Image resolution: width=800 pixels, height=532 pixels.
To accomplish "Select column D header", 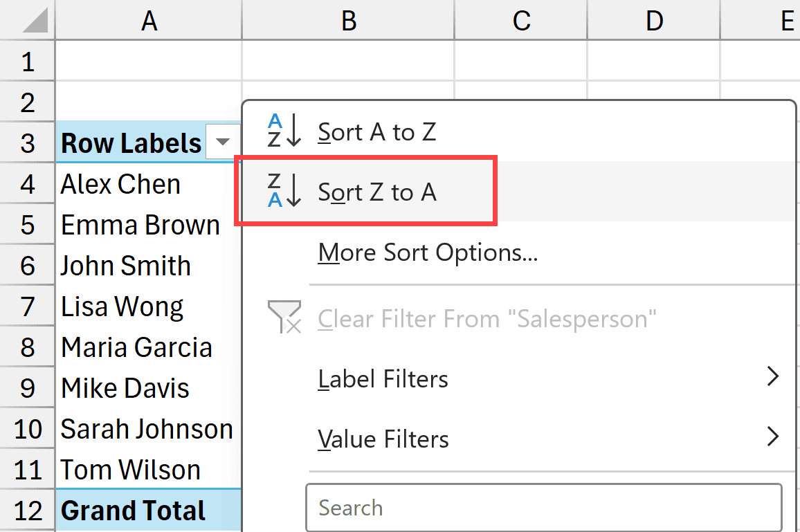I will tap(653, 20).
